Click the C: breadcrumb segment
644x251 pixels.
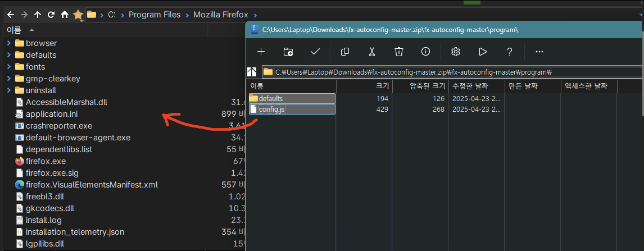tap(112, 15)
